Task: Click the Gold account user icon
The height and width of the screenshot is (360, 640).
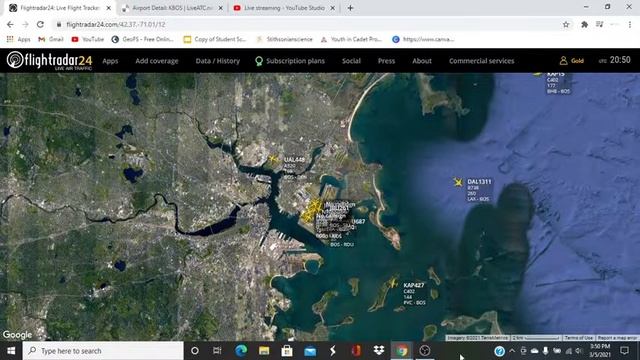Action: 563,61
